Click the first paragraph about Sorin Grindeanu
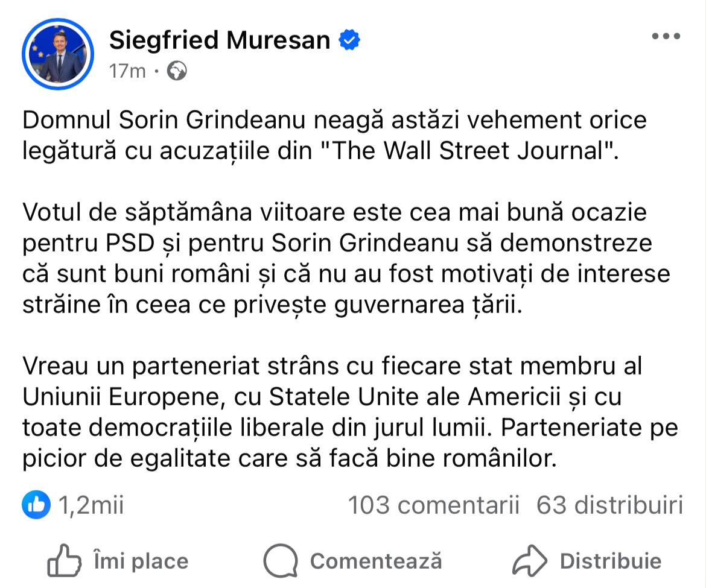The width and height of the screenshot is (706, 588). [x=334, y=136]
